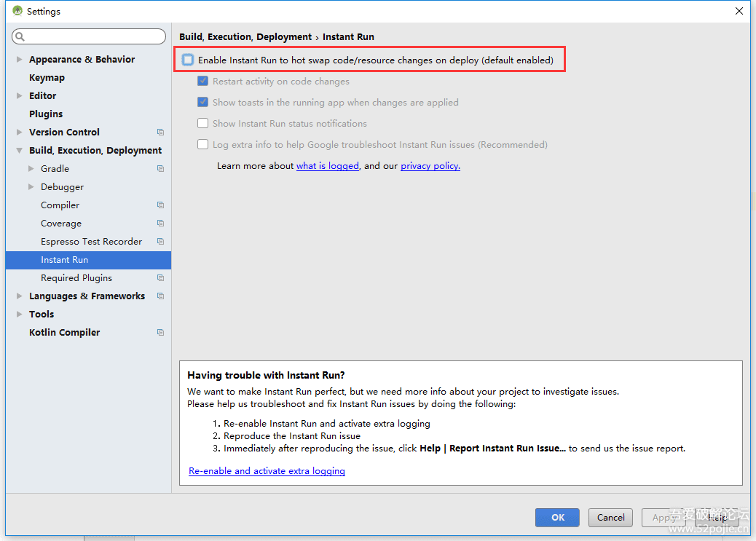756x541 pixels.
Task: Click project-level icon beside Gradle
Action: (x=160, y=169)
